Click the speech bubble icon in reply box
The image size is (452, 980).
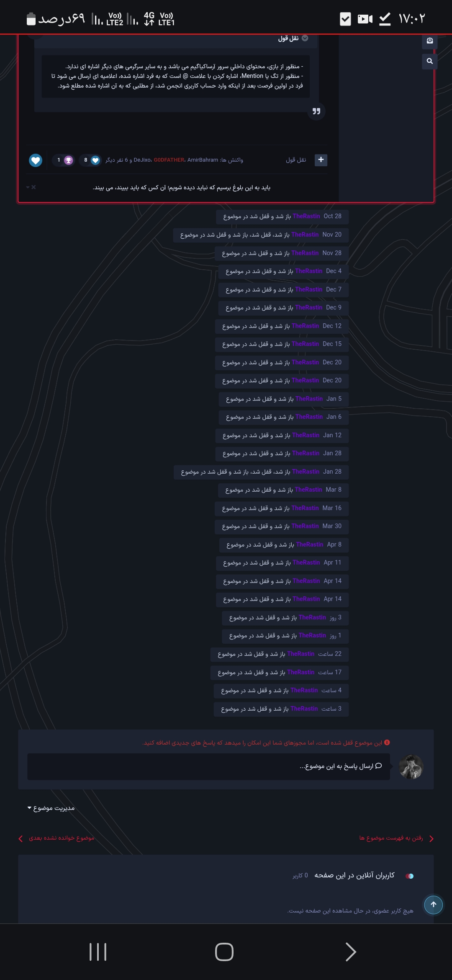(379, 766)
